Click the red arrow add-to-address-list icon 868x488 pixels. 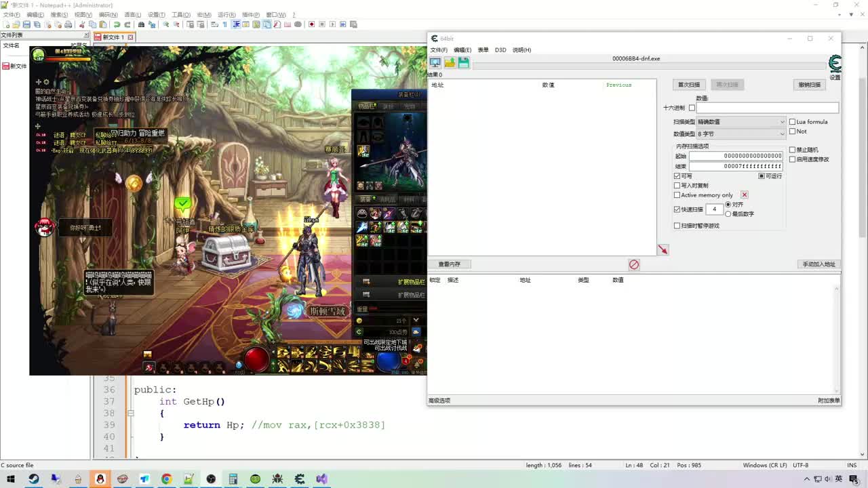(663, 249)
